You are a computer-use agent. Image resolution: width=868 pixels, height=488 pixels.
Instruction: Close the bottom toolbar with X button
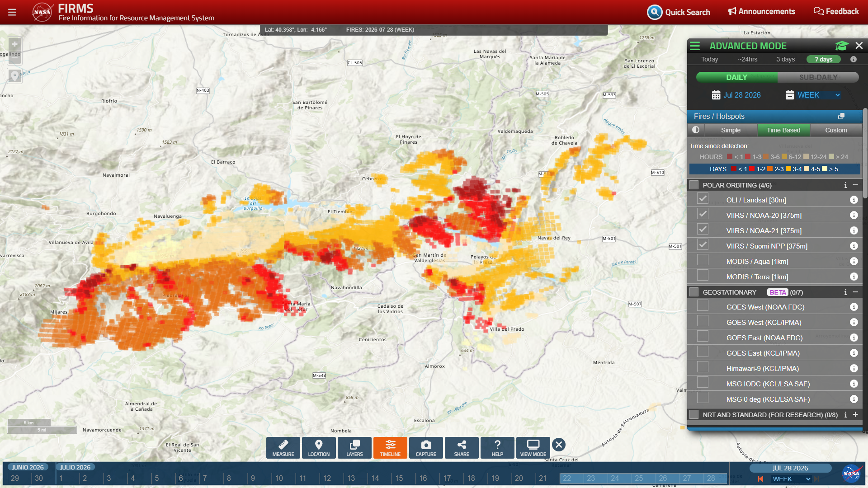(x=559, y=445)
